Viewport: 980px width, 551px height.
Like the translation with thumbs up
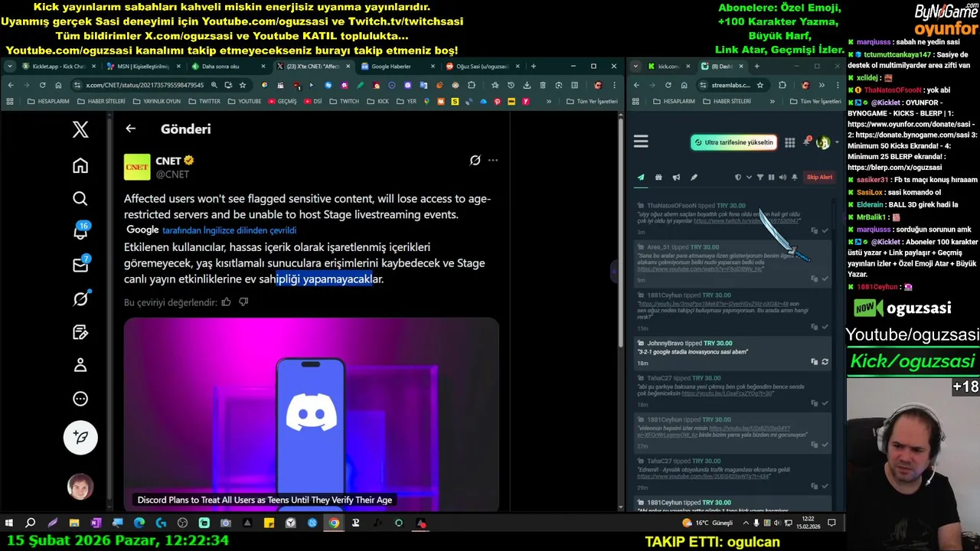[x=226, y=302]
